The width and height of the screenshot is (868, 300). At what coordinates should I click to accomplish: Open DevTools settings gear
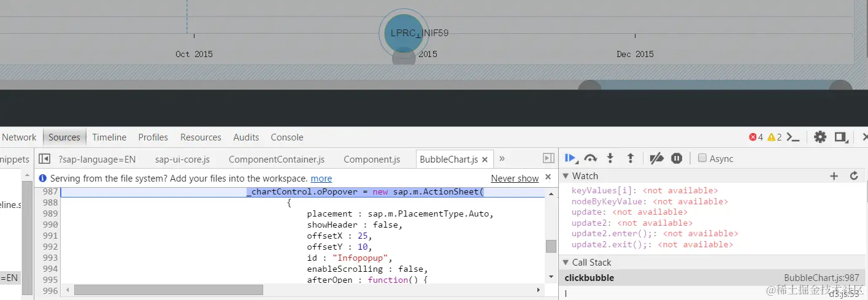(820, 137)
